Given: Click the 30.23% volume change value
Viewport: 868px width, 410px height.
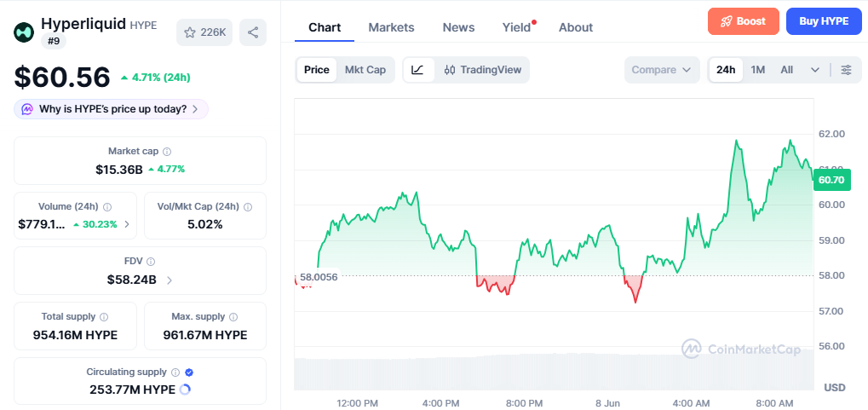Looking at the screenshot, I should click(x=95, y=224).
